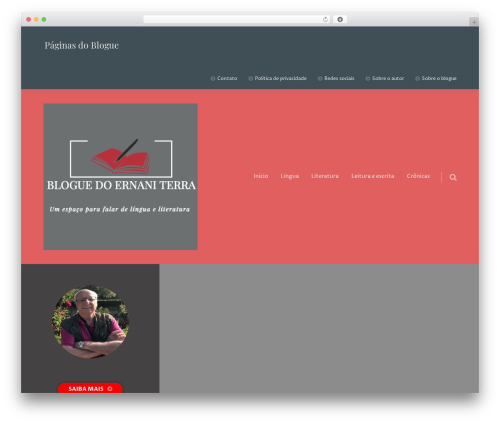
Task: Open Política de privacidade link
Action: point(281,78)
